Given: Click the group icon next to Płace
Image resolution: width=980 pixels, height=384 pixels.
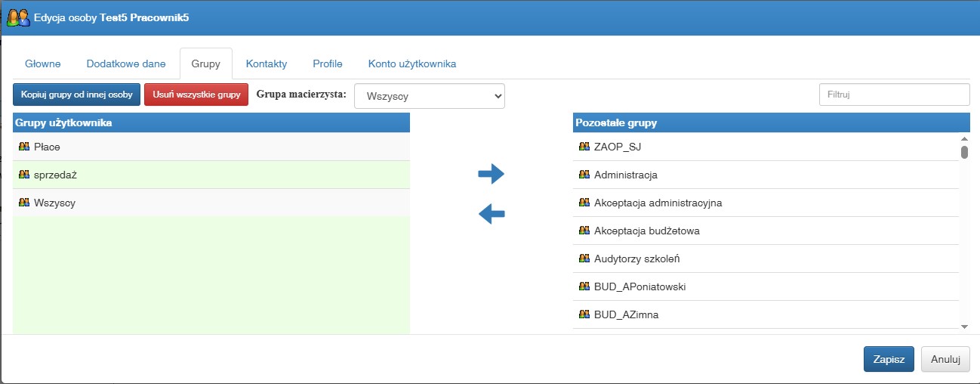Looking at the screenshot, I should pos(24,147).
